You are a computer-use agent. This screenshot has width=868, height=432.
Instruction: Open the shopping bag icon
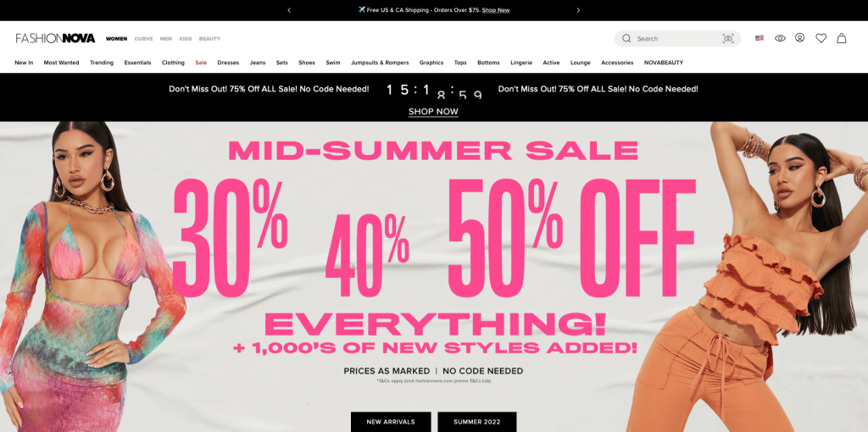click(842, 38)
